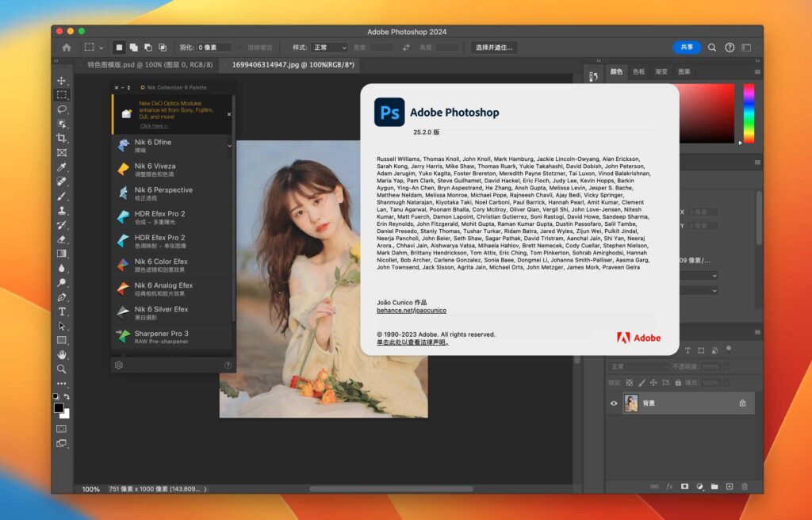This screenshot has width=812, height=520.
Task: Swap foreground and background colors
Action: pos(67,396)
